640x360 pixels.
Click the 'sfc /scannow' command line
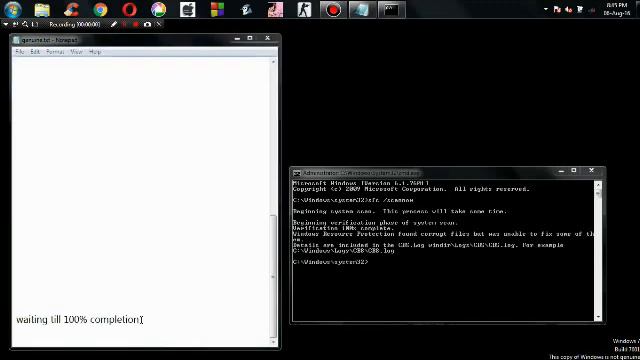(353, 200)
